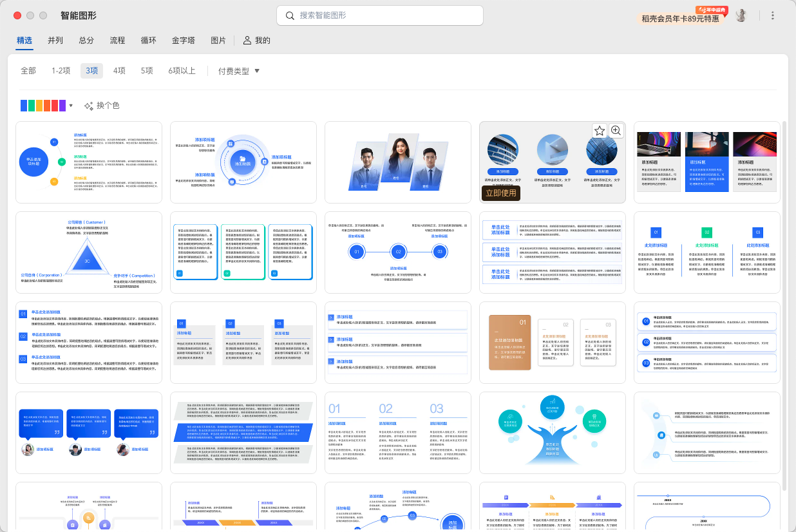The height and width of the screenshot is (532, 796).
Task: Switch to the 流程 tab
Action: 117,40
